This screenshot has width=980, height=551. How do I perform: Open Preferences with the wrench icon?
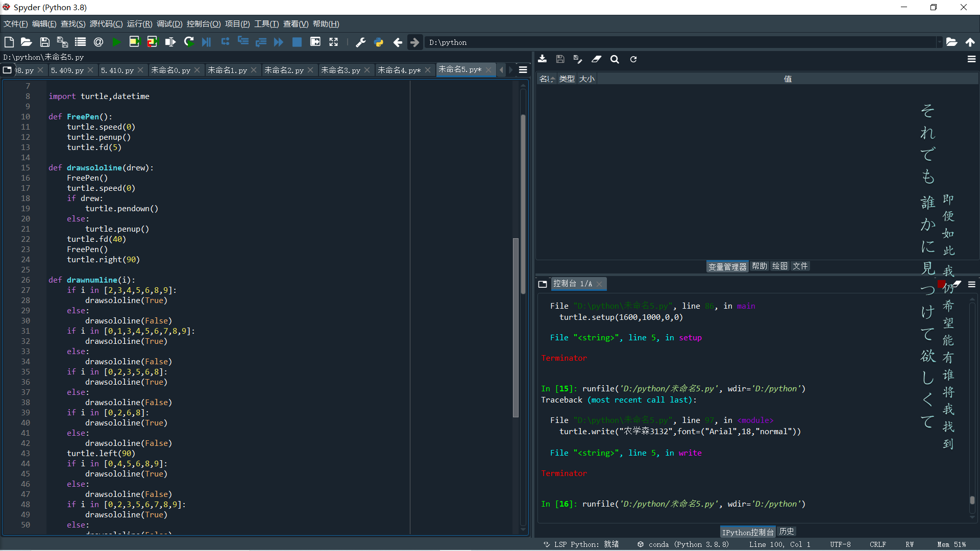(x=360, y=42)
